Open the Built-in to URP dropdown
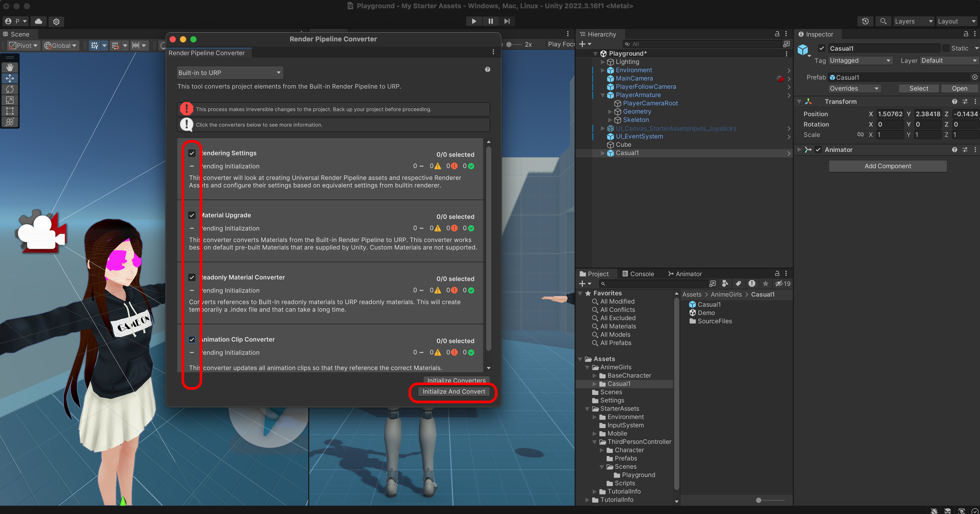The width and height of the screenshot is (980, 514). point(230,73)
